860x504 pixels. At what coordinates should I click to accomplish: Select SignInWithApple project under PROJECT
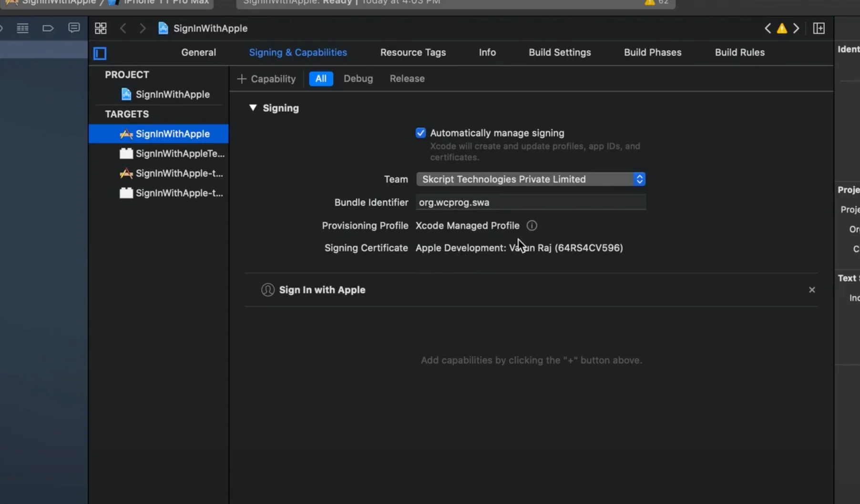pyautogui.click(x=165, y=94)
